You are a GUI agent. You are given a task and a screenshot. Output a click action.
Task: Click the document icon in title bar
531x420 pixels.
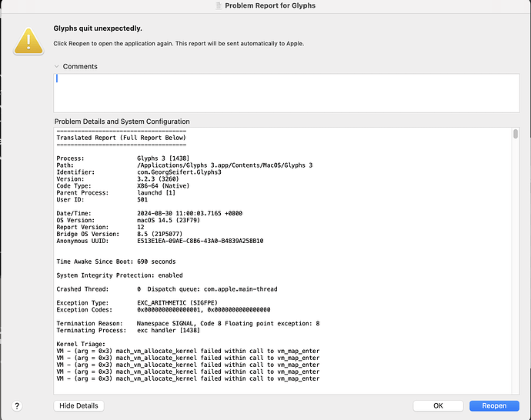(218, 5)
